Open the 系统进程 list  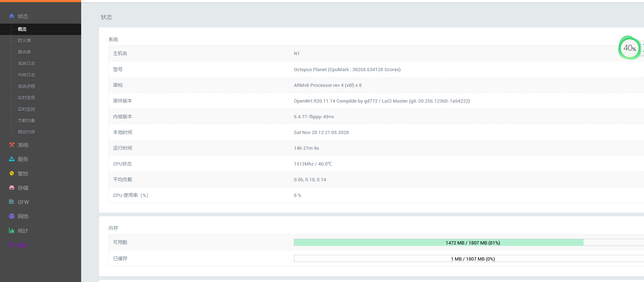pos(26,86)
